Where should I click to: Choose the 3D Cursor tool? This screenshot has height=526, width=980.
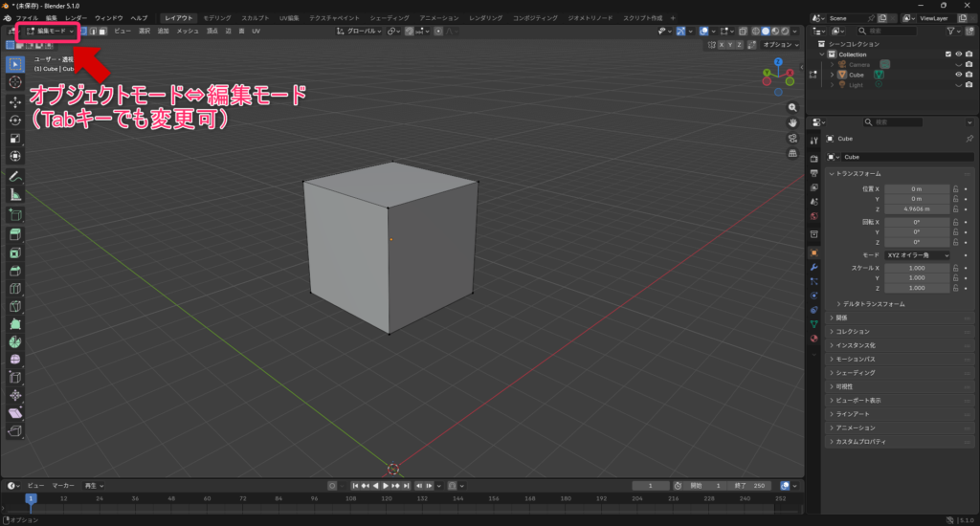pos(15,82)
